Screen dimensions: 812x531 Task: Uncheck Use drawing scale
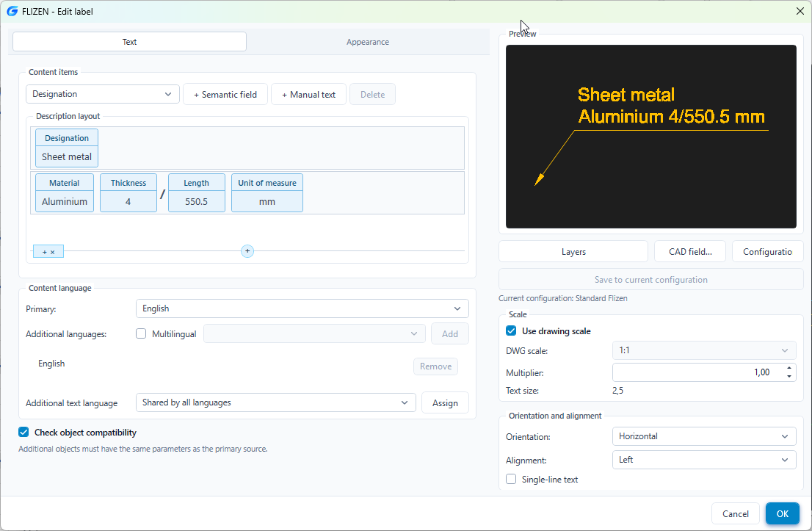511,331
